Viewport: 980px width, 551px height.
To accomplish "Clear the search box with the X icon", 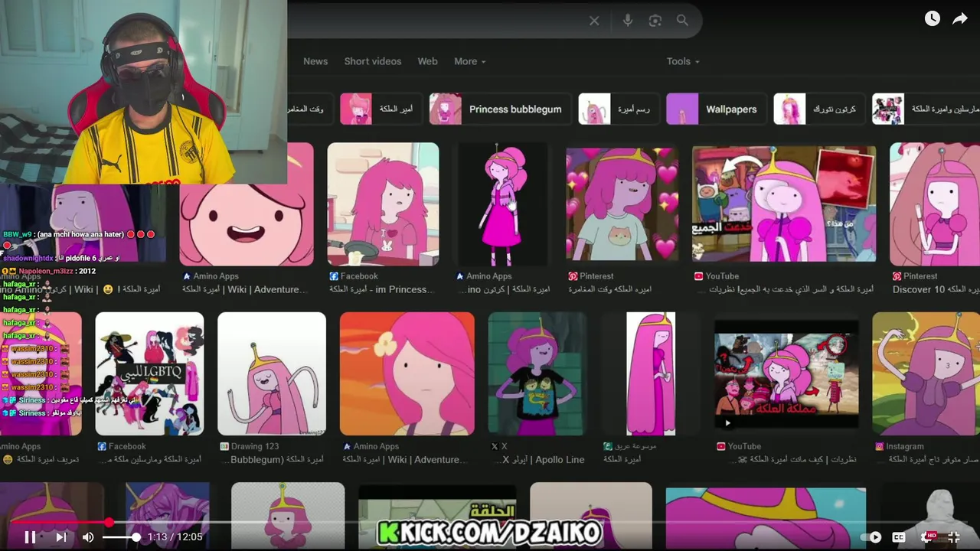I will [x=594, y=21].
